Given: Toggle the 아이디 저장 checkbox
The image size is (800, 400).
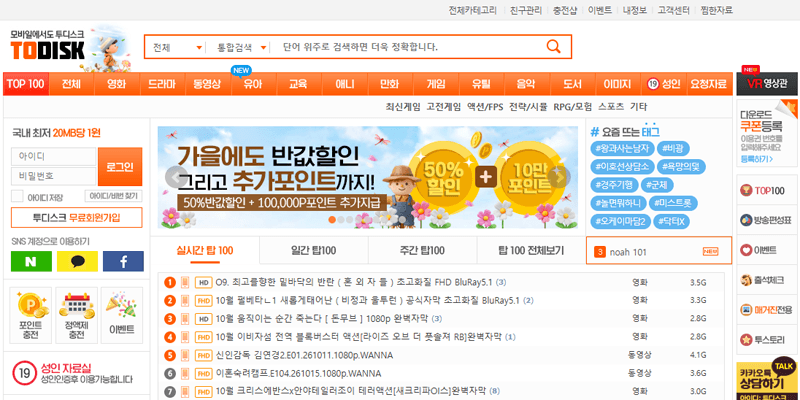Looking at the screenshot, I should (17, 196).
